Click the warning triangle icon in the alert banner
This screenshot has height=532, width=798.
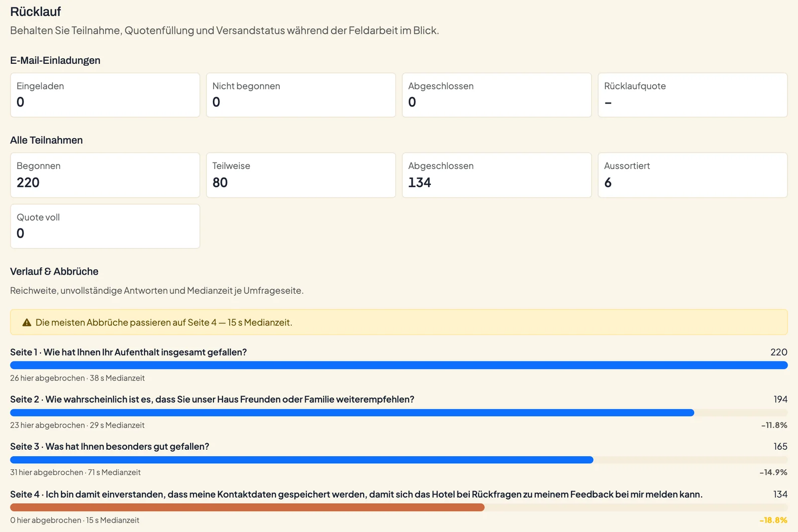coord(27,323)
